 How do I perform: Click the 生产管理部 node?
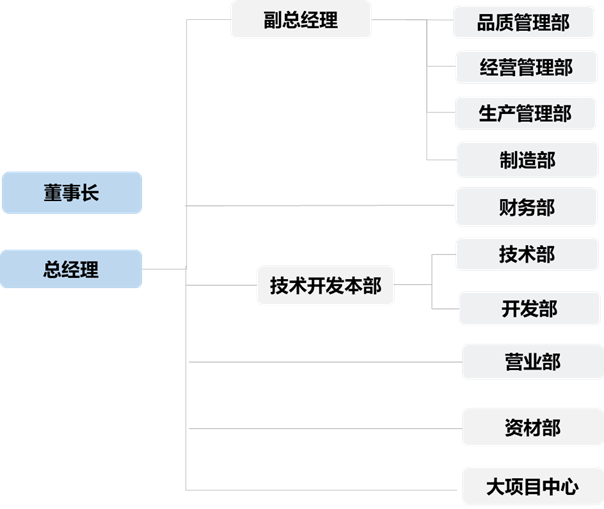525,113
